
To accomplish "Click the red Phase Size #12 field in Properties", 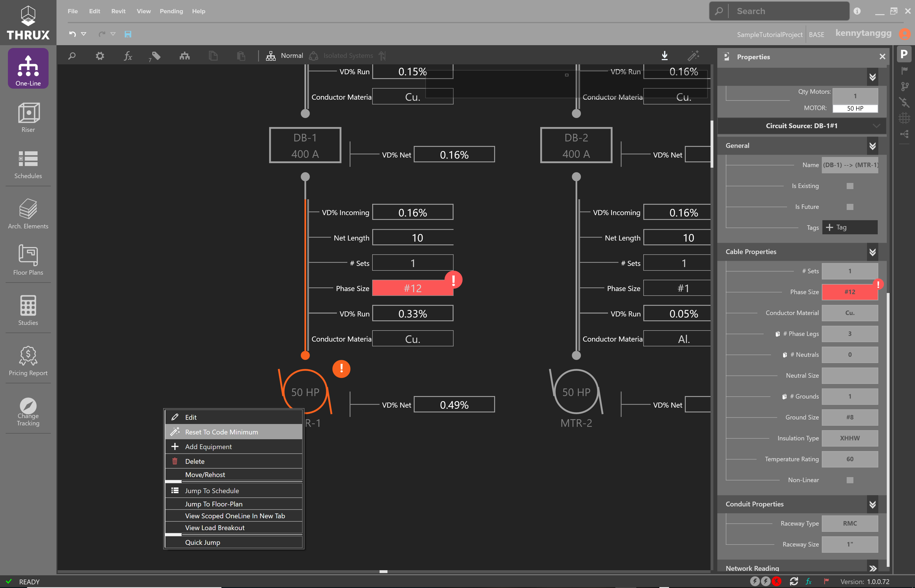I will click(850, 292).
